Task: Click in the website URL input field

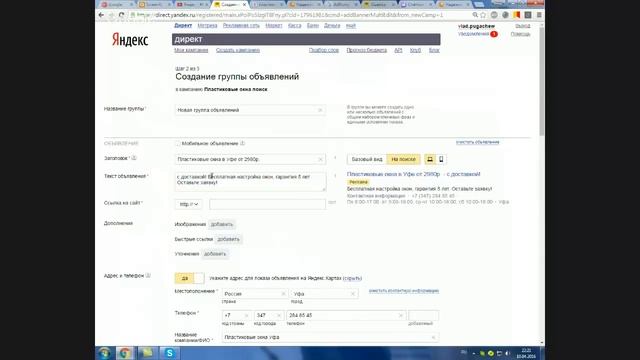Action: coord(267,204)
